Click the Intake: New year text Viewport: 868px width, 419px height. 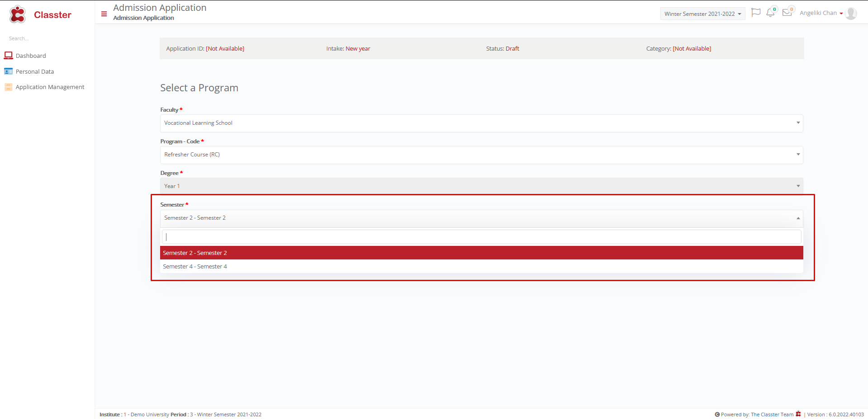coord(348,48)
